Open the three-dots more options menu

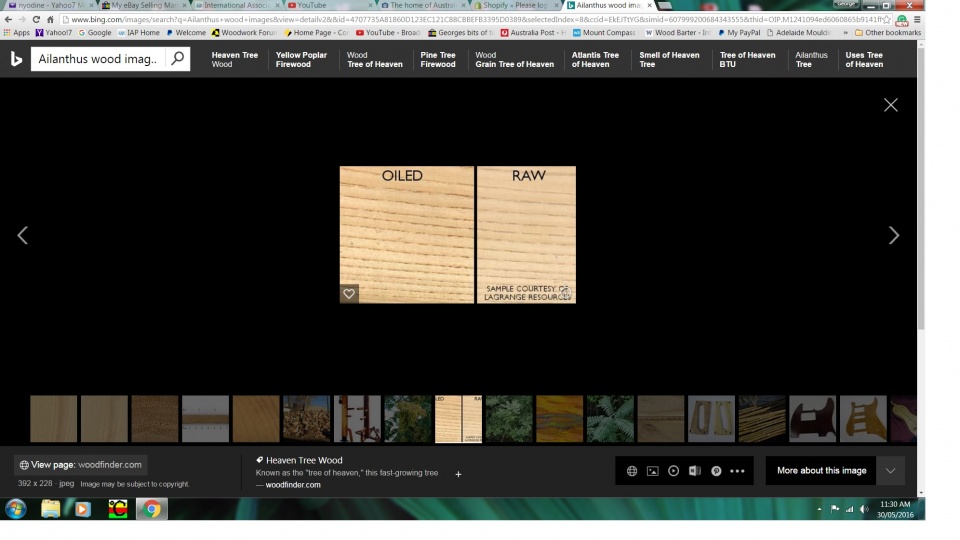click(738, 471)
